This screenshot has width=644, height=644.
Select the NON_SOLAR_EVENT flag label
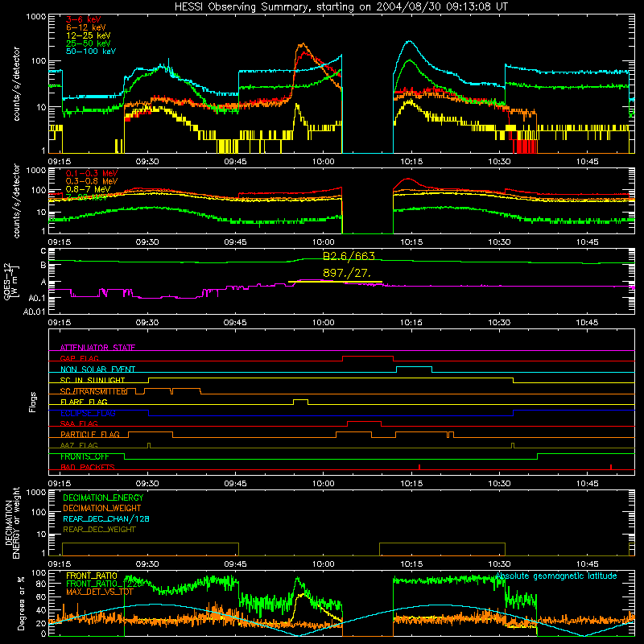click(97, 369)
